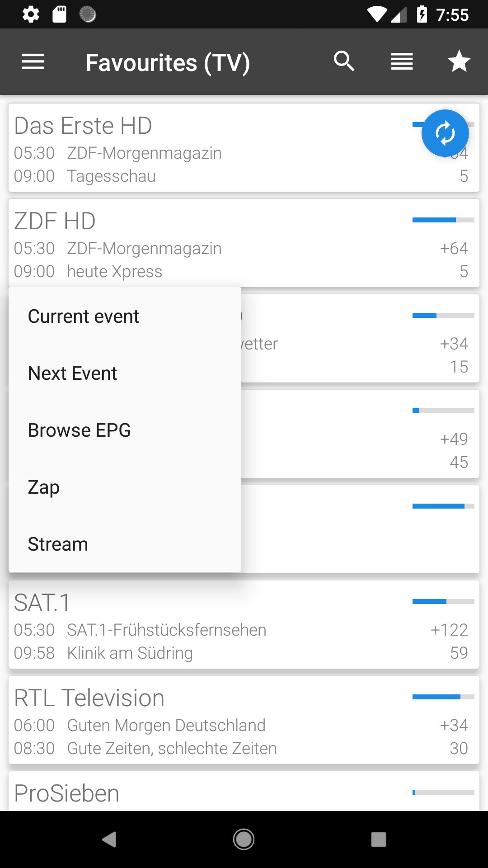Select Stream in the popup menu
Screen dimensions: 488x868
coord(58,544)
